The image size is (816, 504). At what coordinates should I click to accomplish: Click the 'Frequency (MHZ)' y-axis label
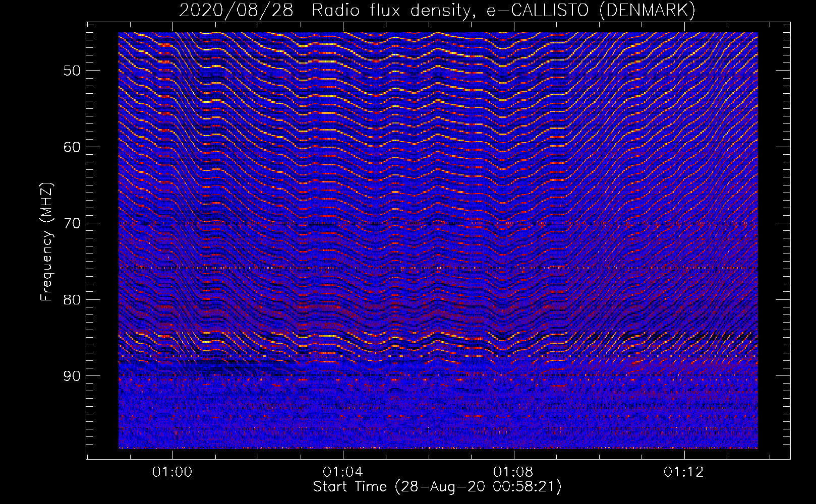(x=46, y=242)
